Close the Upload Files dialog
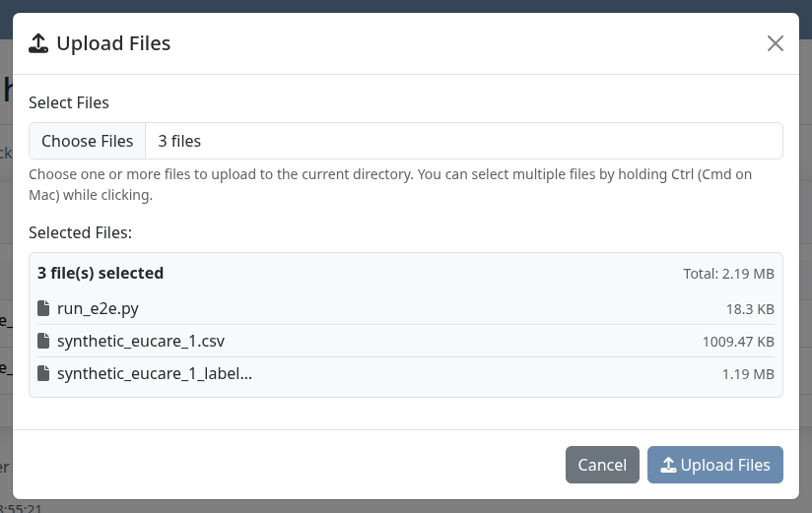 [x=776, y=43]
